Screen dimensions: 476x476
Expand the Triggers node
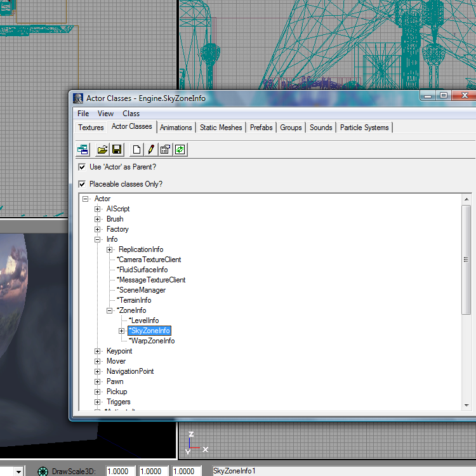[97, 402]
